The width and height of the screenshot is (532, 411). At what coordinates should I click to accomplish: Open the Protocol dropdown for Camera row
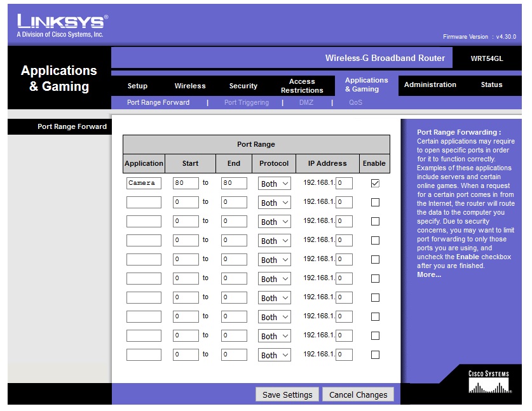[x=275, y=184]
